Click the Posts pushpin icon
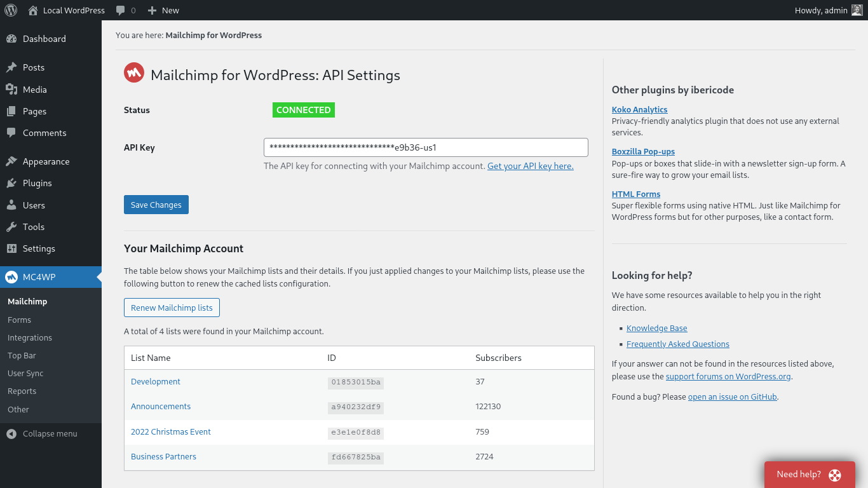 point(11,67)
